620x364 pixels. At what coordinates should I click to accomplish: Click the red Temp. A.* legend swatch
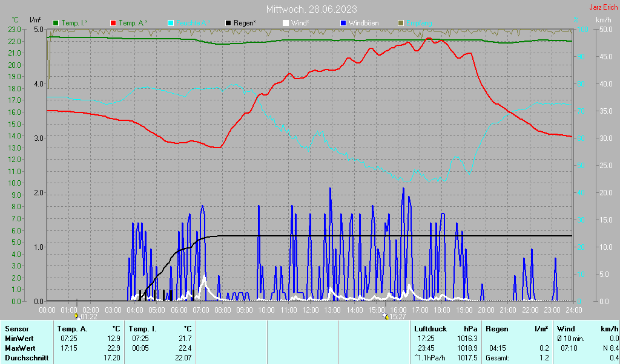pos(113,24)
